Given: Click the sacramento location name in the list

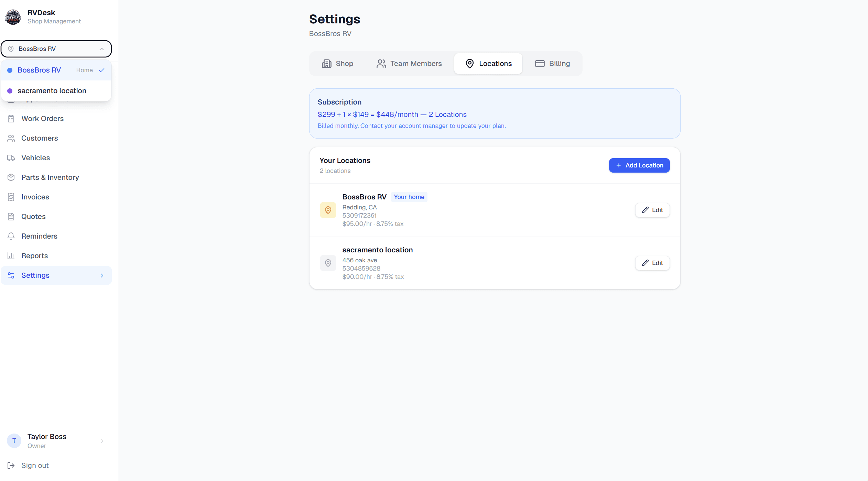Looking at the screenshot, I should pos(378,250).
